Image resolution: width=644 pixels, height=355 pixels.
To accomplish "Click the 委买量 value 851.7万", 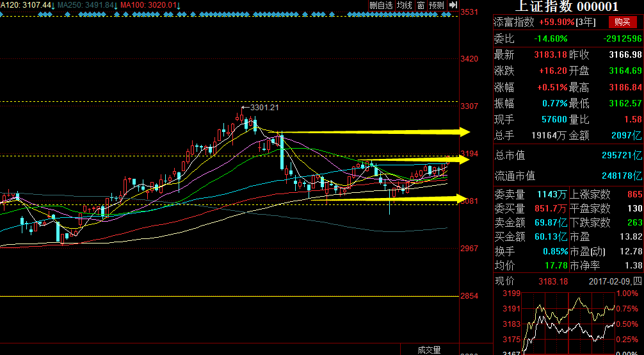I will click(551, 208).
